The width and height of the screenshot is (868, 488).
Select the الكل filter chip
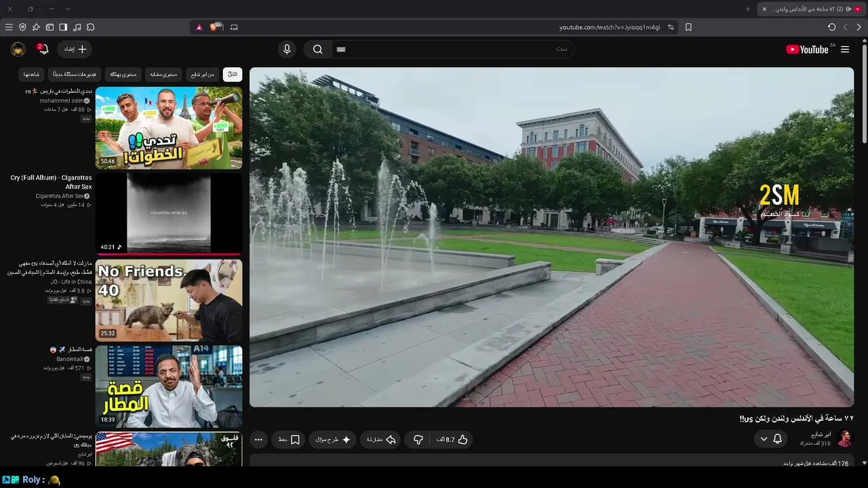pos(233,75)
